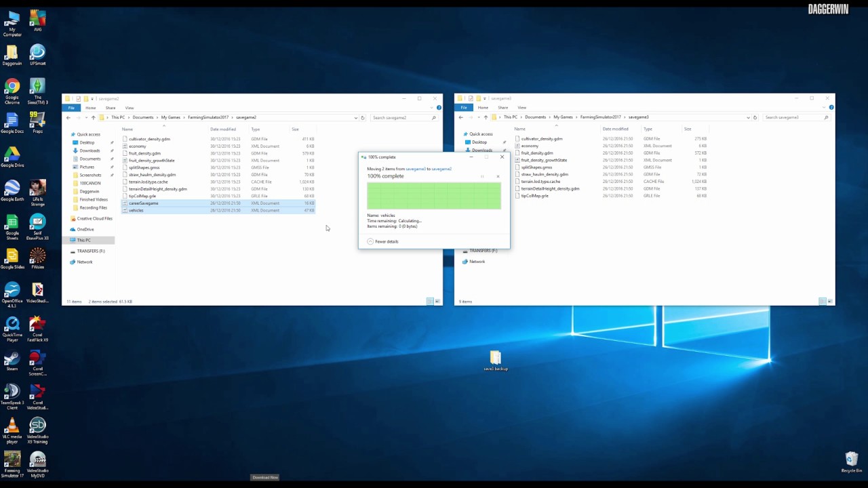
Task: Expand the ribbon in the savegame3 window
Action: coord(825,108)
